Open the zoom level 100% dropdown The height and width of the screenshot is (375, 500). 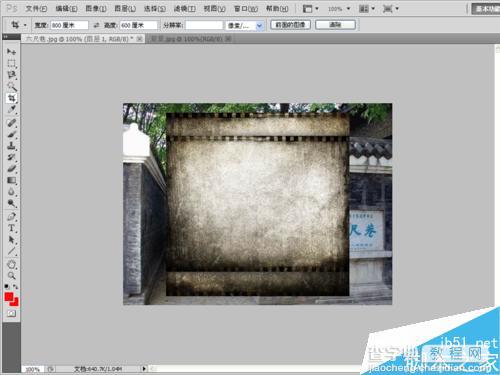[x=339, y=9]
